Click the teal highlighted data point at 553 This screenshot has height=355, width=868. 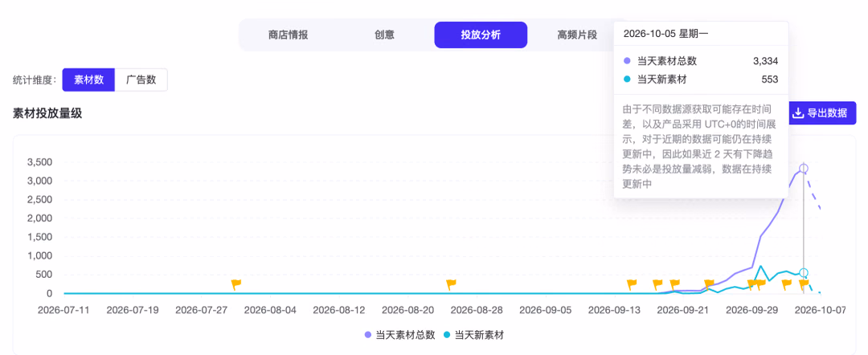coord(804,272)
